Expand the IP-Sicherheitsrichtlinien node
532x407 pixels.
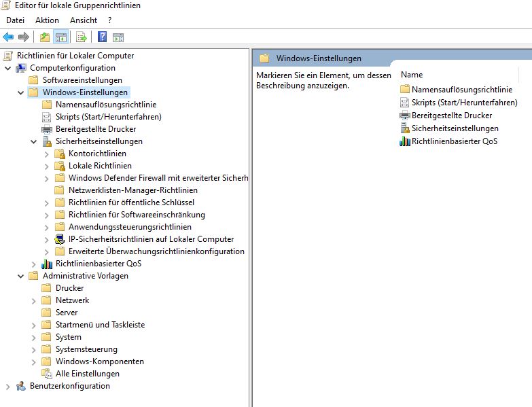click(x=46, y=239)
